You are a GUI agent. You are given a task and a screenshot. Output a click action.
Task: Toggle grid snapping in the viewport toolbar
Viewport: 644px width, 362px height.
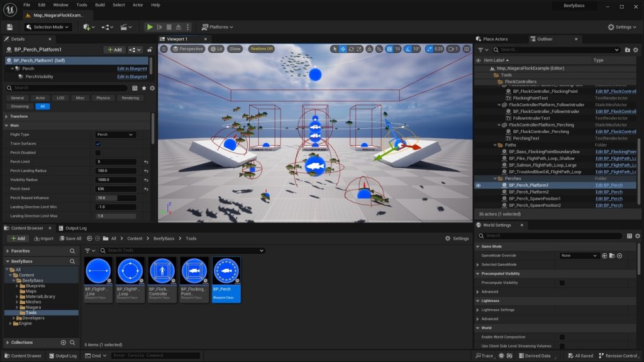click(389, 49)
